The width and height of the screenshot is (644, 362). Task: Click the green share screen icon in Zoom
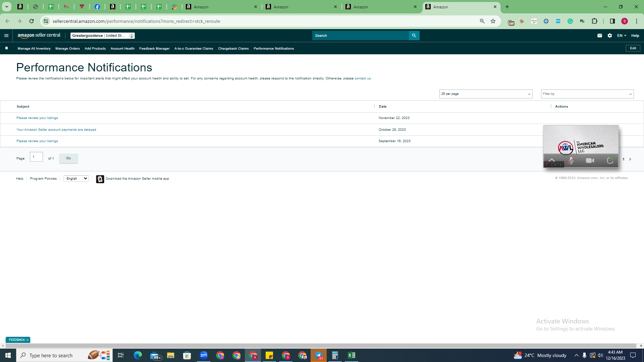tap(610, 161)
